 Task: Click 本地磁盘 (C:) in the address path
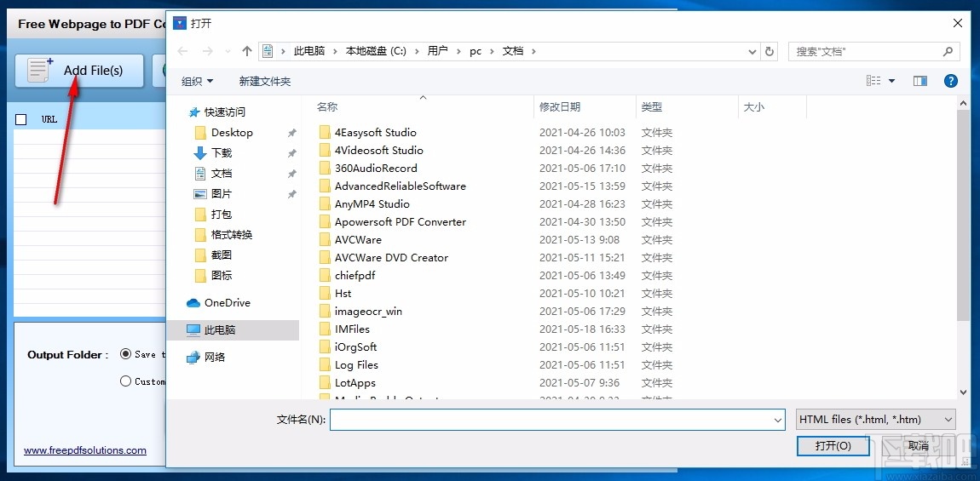click(377, 51)
